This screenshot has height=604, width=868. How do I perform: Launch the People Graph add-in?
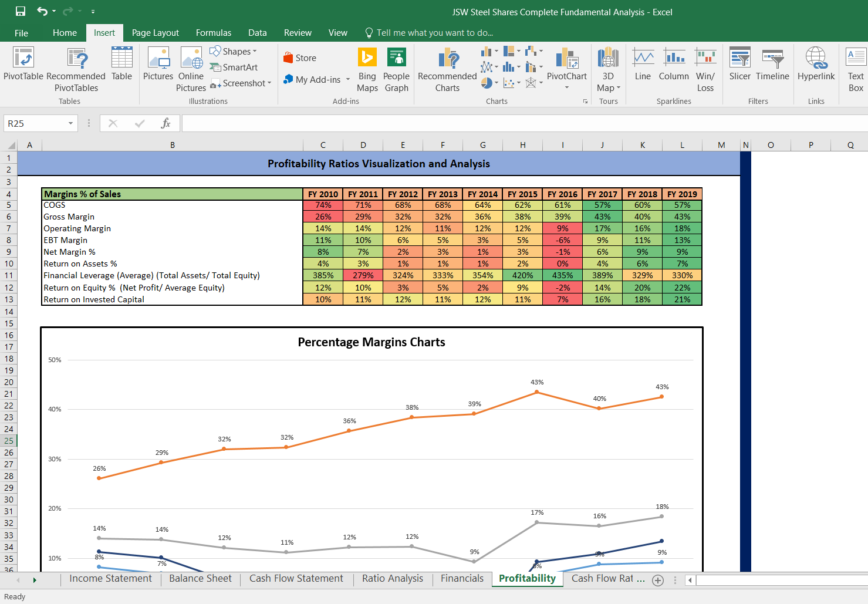[397, 69]
